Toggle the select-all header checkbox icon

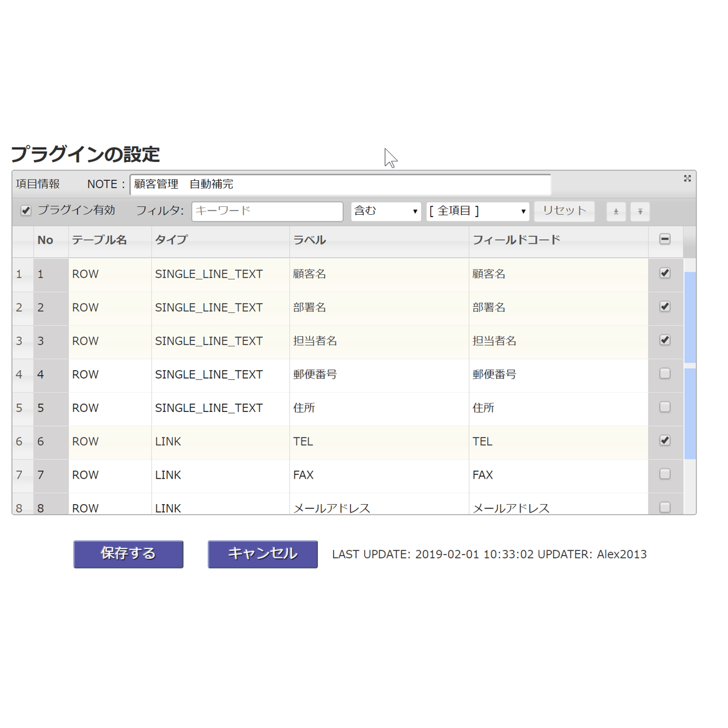coord(665,240)
